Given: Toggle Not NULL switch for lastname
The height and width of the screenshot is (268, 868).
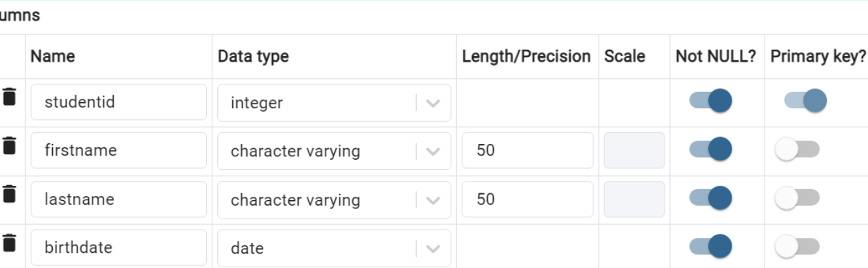Looking at the screenshot, I should [x=710, y=198].
